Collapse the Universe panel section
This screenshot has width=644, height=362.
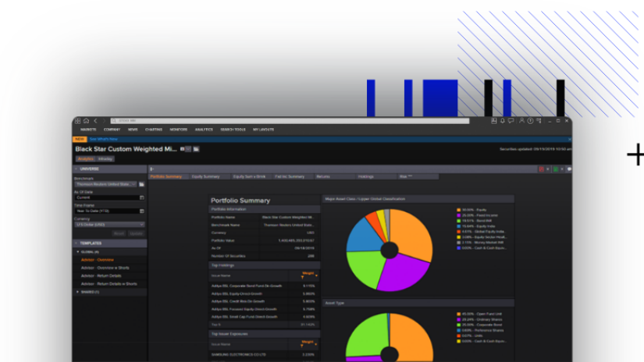tap(76, 169)
